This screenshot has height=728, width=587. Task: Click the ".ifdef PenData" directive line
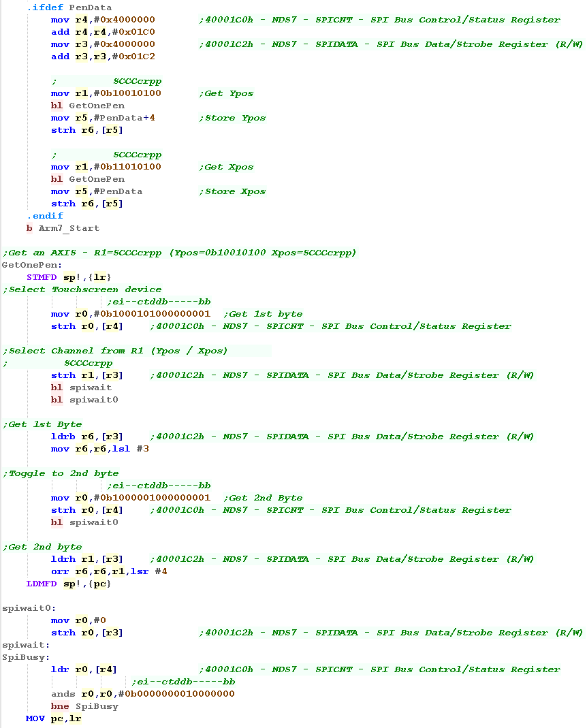click(x=69, y=7)
